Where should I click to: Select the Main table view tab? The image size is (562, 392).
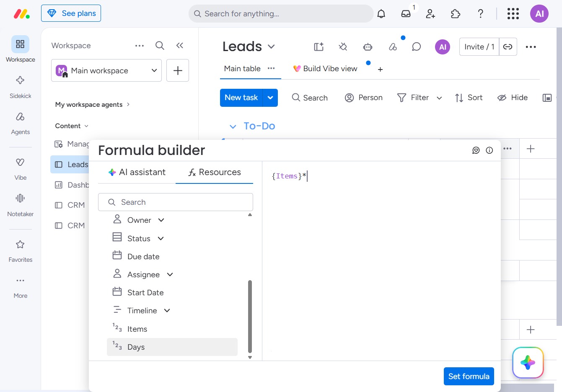242,69
